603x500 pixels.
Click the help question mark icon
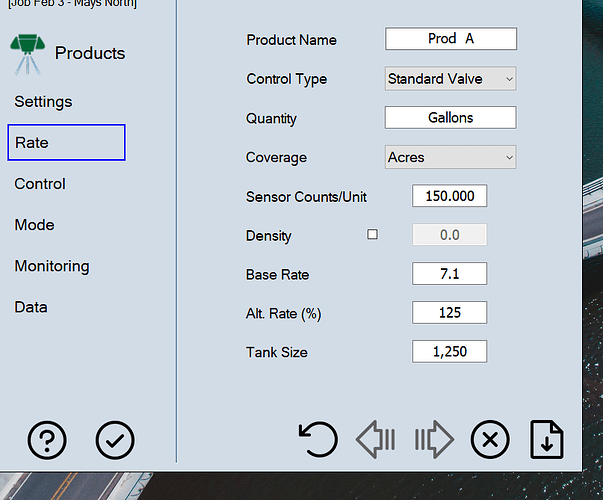coord(47,439)
